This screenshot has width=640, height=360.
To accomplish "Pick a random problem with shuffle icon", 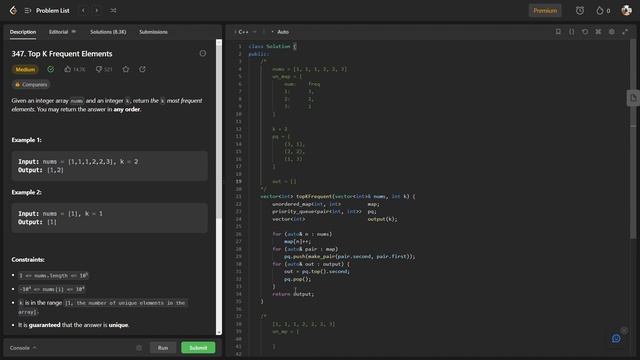I will pyautogui.click(x=113, y=11).
